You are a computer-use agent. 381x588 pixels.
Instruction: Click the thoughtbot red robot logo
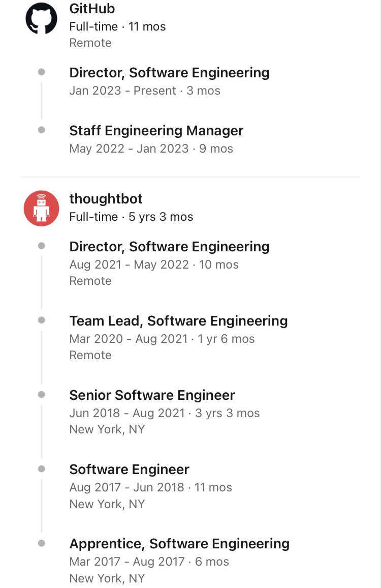[41, 208]
